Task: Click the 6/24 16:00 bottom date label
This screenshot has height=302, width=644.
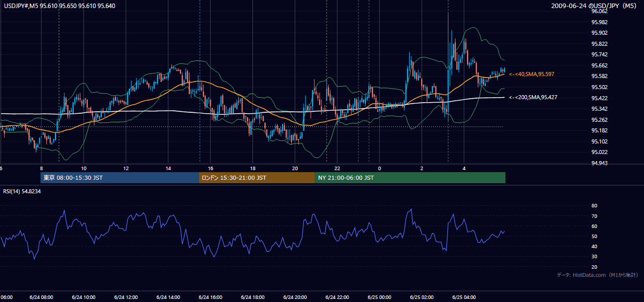Action: coord(211,297)
